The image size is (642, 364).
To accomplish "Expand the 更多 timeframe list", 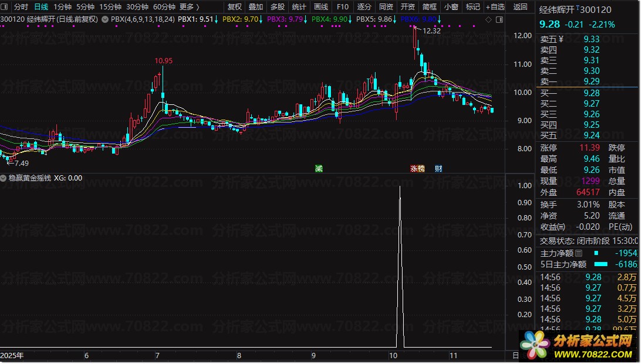I will tap(189, 7).
